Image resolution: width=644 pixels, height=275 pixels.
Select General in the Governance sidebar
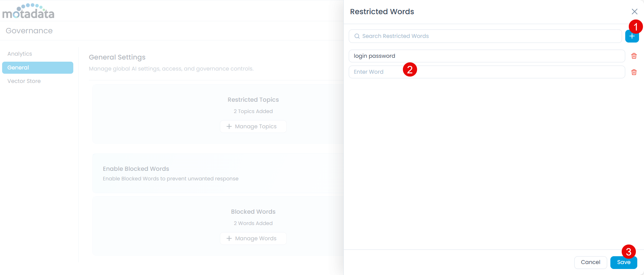click(x=38, y=68)
